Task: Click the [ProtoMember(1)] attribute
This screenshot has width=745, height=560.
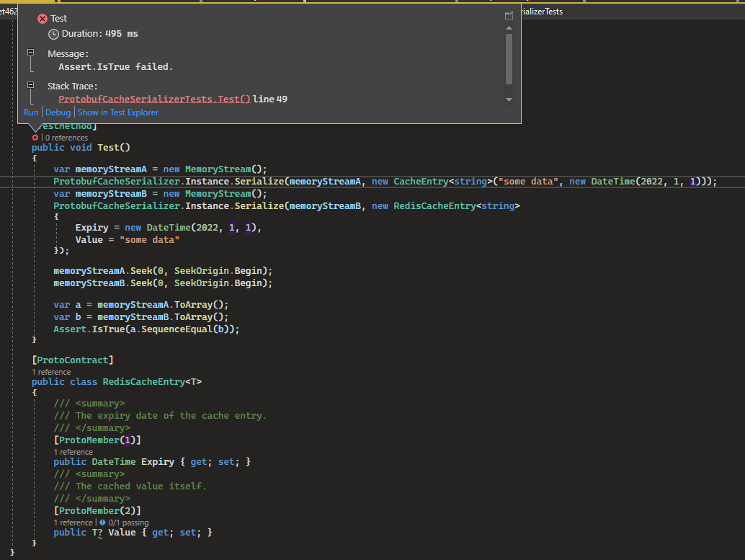Action: coord(97,440)
